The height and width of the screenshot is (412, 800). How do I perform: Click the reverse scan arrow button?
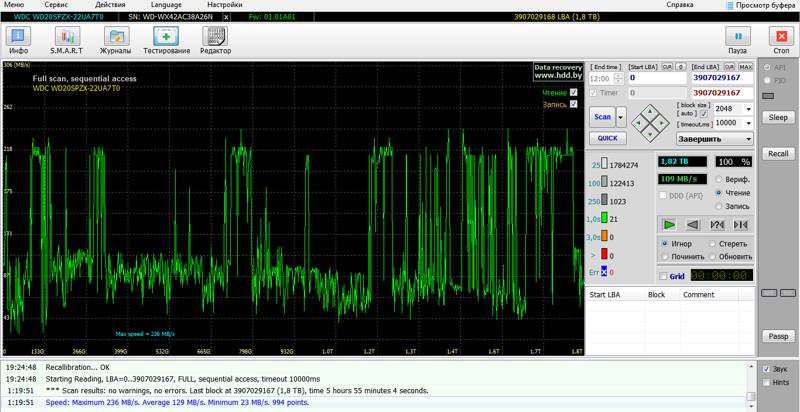click(693, 224)
